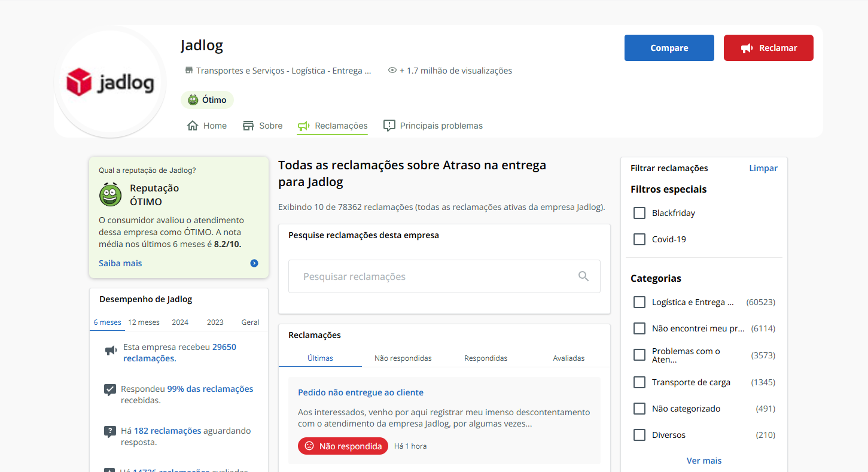Check the Diversos category checkbox
The height and width of the screenshot is (472, 868).
coord(639,435)
